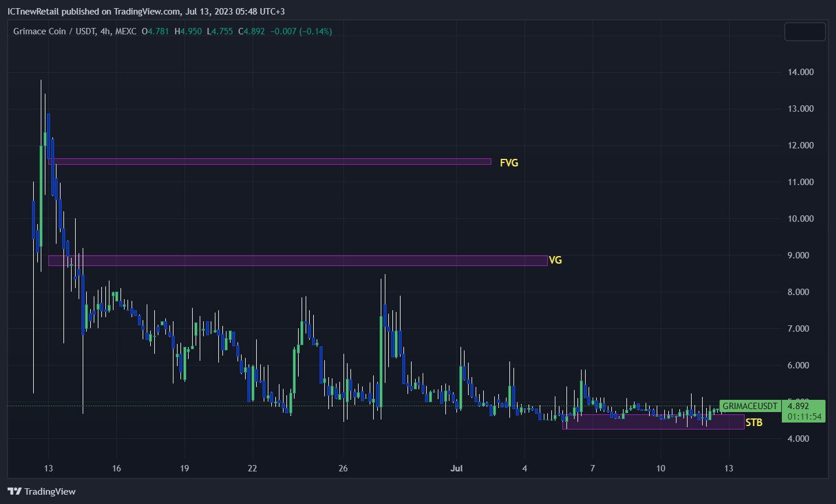Click the 4.000 price axis label
The height and width of the screenshot is (504, 836).
pos(798,439)
